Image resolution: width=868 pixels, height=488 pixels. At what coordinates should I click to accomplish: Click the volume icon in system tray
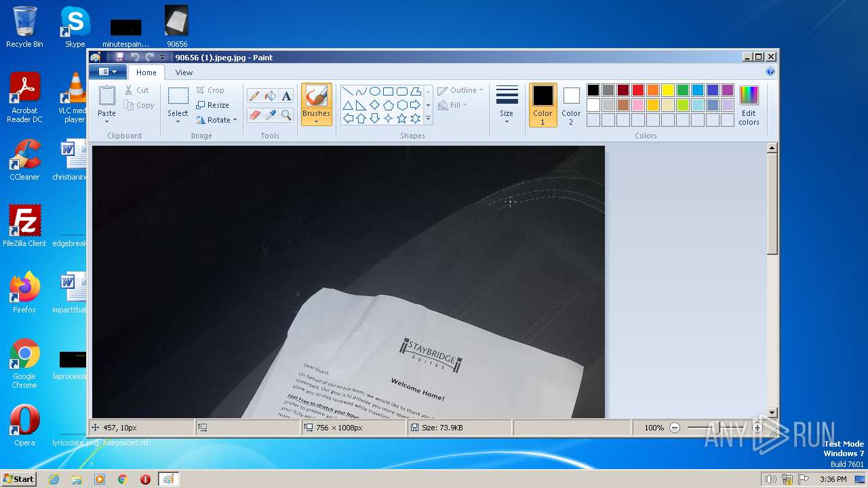point(770,479)
